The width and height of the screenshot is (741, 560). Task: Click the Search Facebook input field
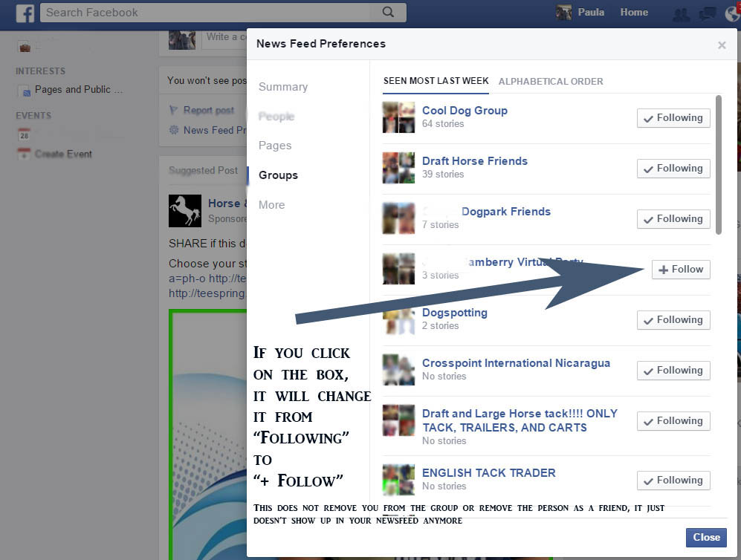[x=208, y=13]
